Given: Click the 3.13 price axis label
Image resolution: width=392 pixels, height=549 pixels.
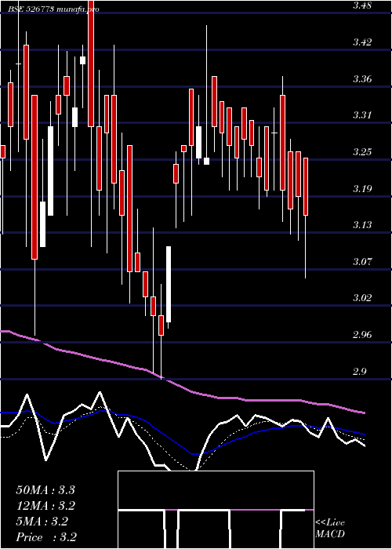Looking at the screenshot, I should click(x=362, y=225).
